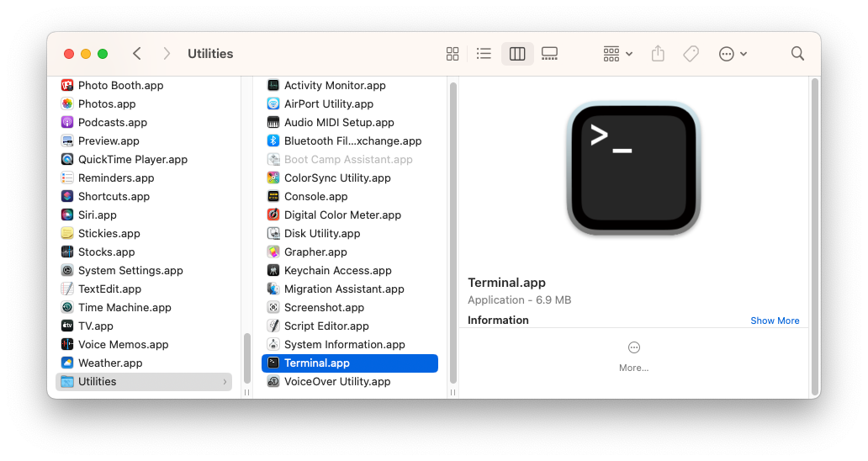Viewport: 868px width, 461px height.
Task: Click the AirPort Utility icon
Action: tap(273, 104)
